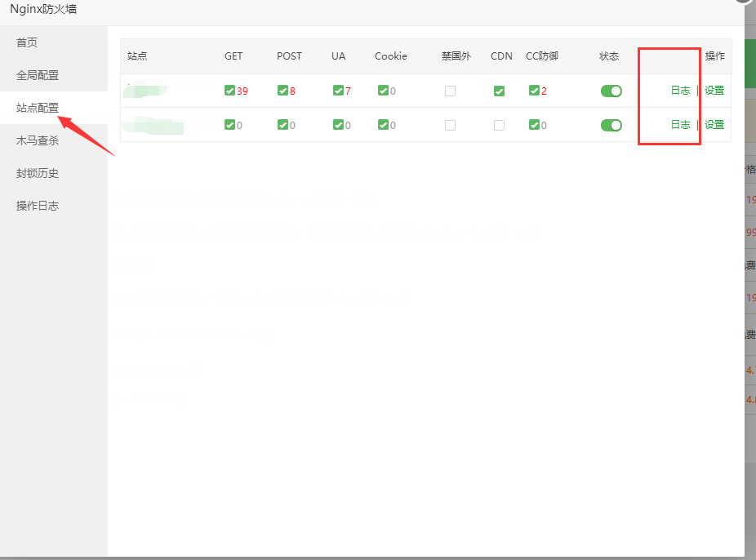Switch off first site's 状态 toggle

(x=611, y=91)
